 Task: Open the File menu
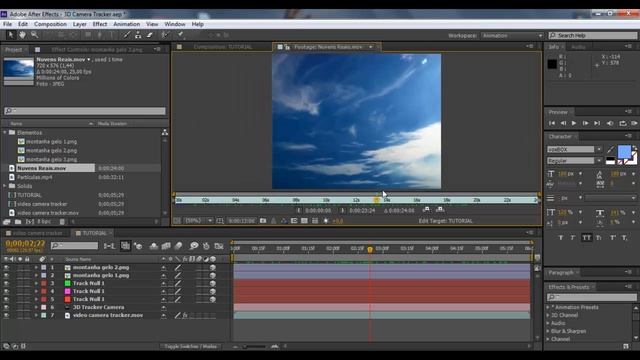(7, 24)
